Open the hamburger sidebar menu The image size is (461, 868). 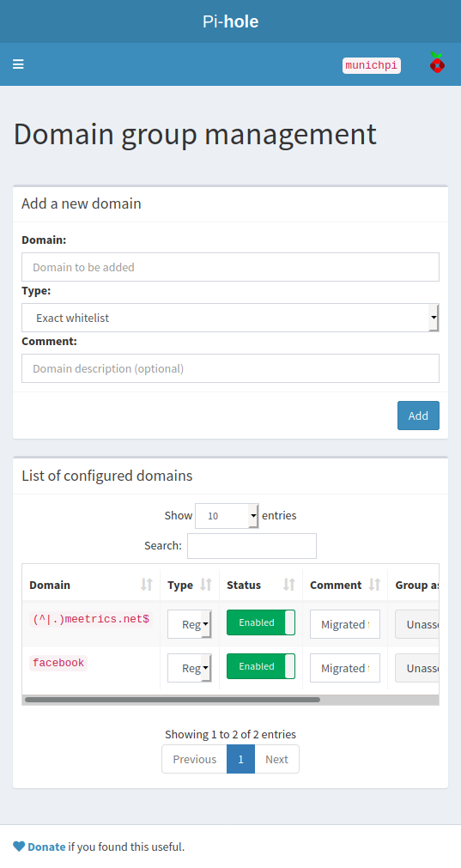click(18, 64)
